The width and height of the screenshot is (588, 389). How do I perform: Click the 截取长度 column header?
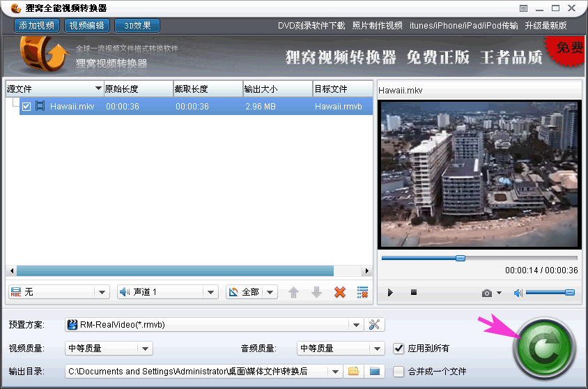[208, 89]
